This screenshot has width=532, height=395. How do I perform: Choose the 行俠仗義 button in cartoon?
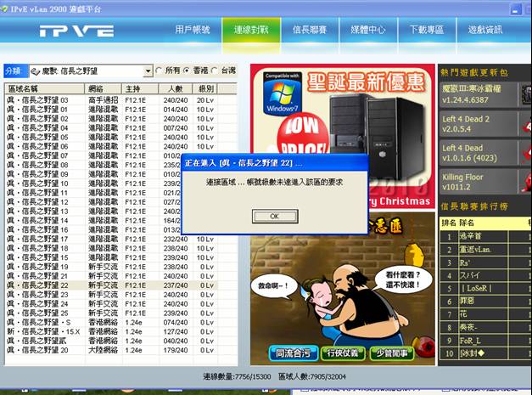[343, 353]
